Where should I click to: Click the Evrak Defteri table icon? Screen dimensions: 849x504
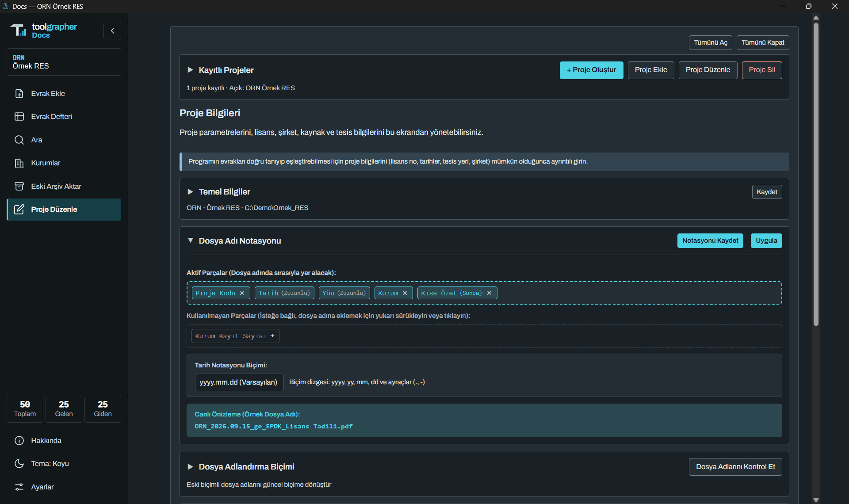click(19, 116)
